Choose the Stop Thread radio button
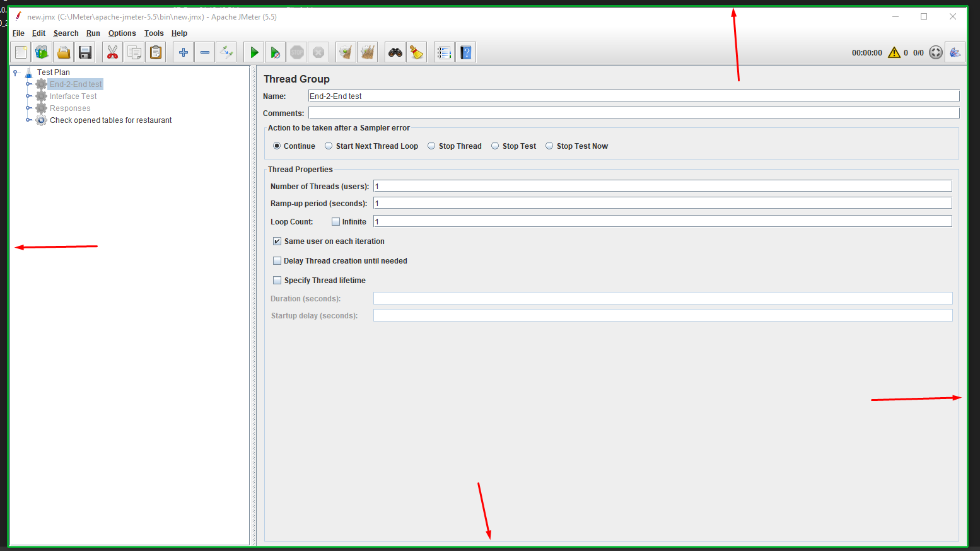This screenshot has height=551, width=980. click(x=431, y=146)
